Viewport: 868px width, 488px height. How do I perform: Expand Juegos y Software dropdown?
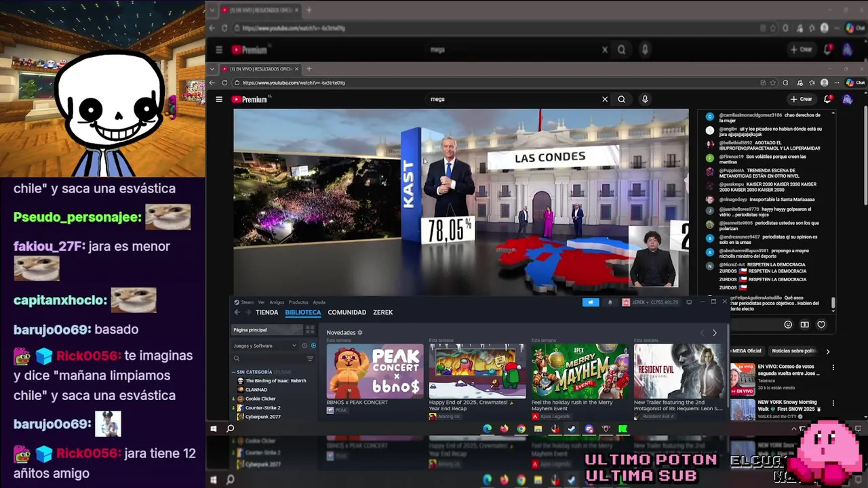[x=265, y=346]
